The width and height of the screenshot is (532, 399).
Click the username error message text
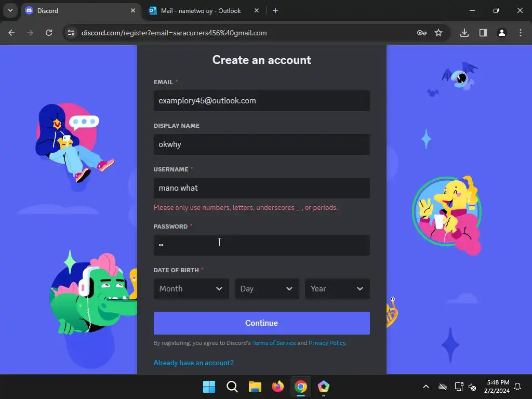pyautogui.click(x=246, y=208)
